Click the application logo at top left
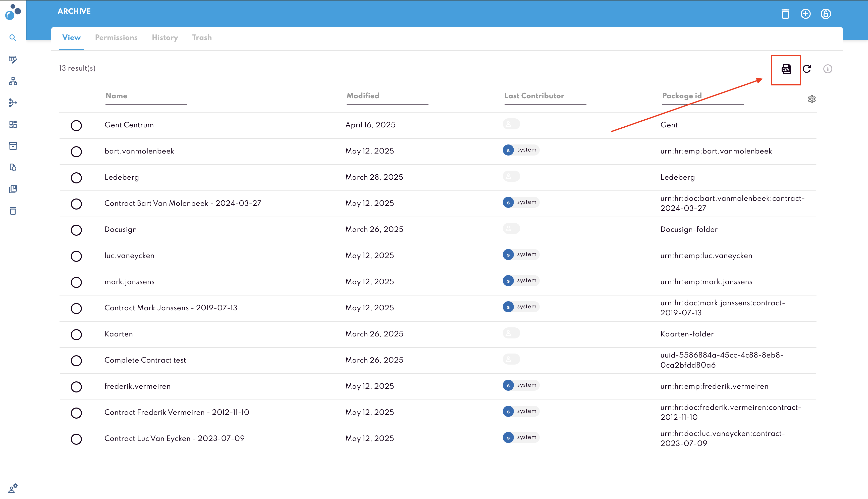The width and height of the screenshot is (868, 499). pyautogui.click(x=13, y=12)
